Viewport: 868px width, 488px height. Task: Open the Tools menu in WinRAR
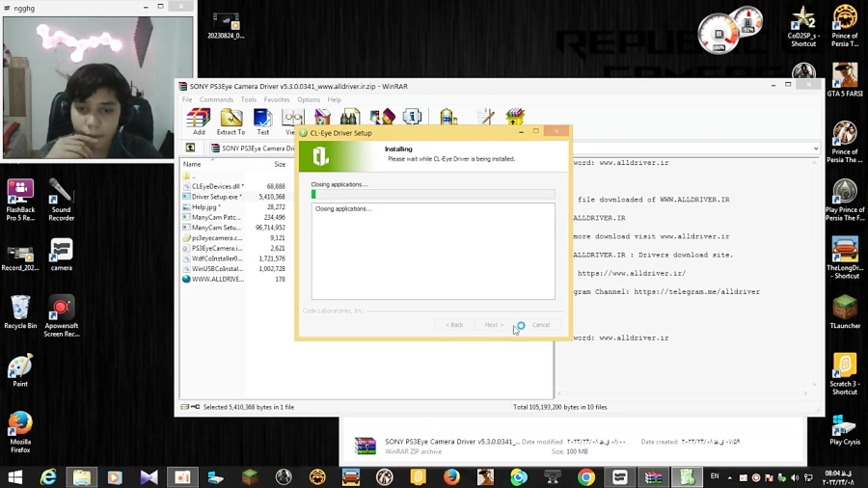tap(249, 99)
